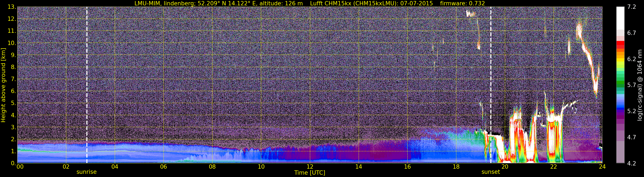Click the "10." tick on the height axis
Screen dimensions: 644x177
(x=12, y=43)
